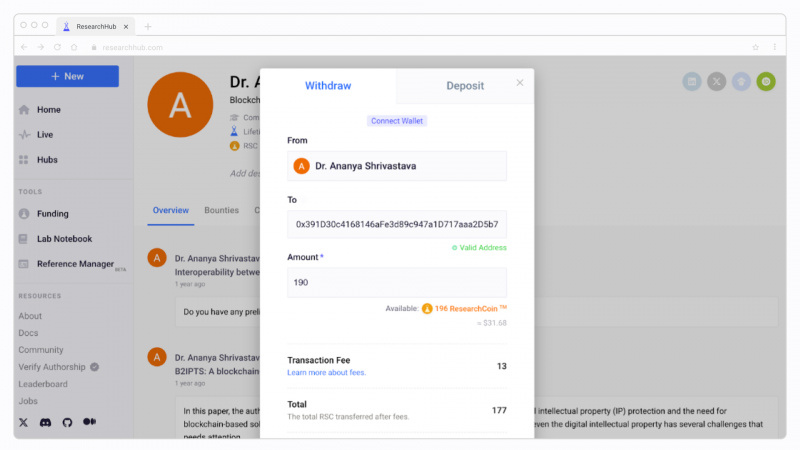The image size is (800, 450).
Task: Click the Google Scholar icon in profile header
Action: point(741,82)
